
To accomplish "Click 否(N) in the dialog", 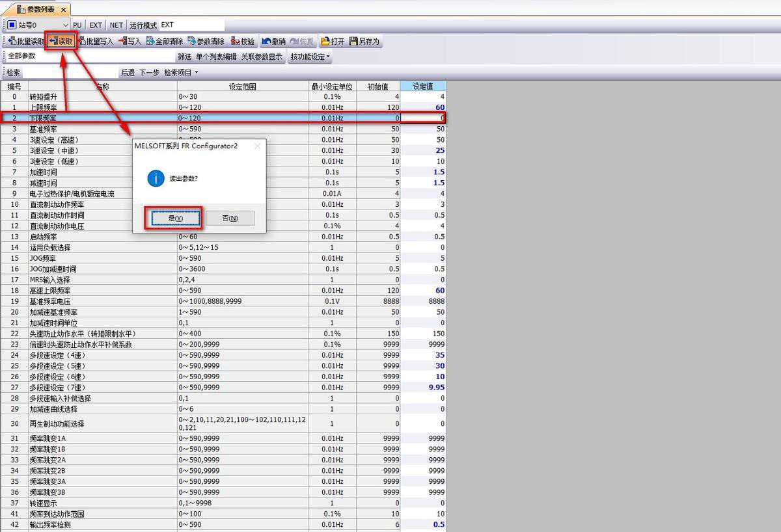I will point(230,218).
